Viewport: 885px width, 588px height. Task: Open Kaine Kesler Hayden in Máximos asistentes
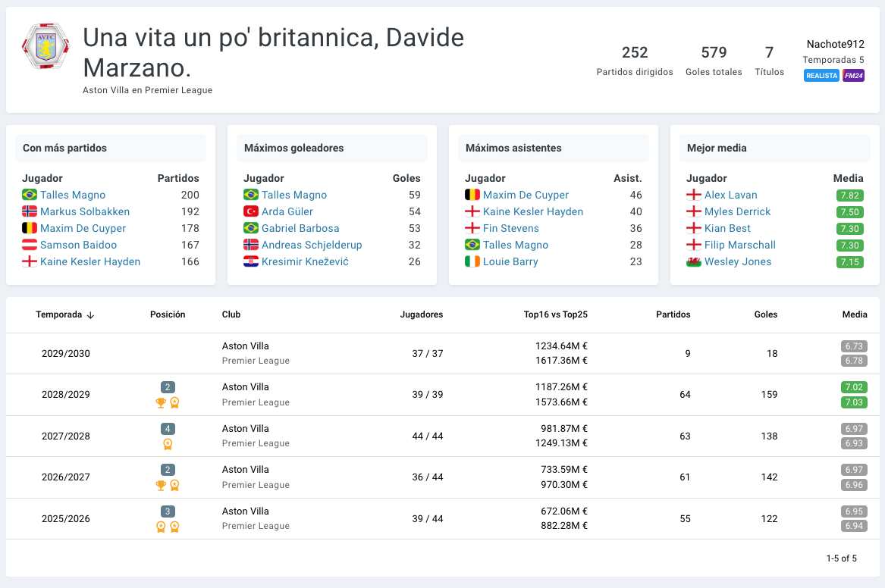(533, 211)
